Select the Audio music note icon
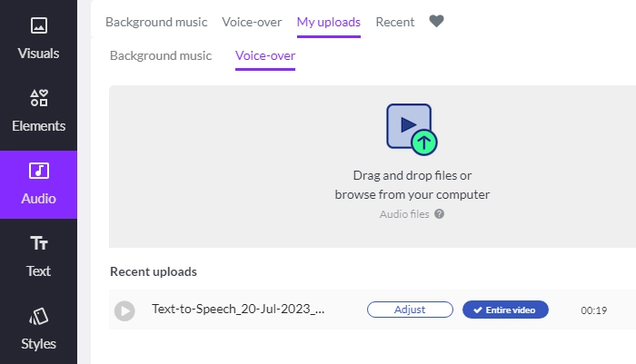The width and height of the screenshot is (636, 364). tap(38, 171)
